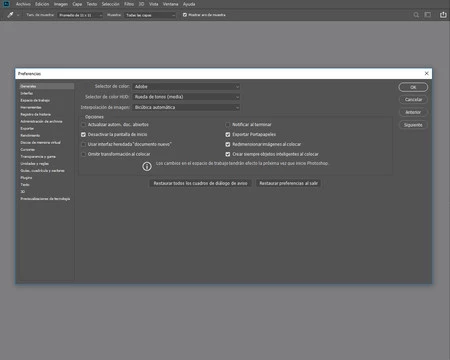Image resolution: width=450 pixels, height=360 pixels.
Task: Select Previsualizaciones de tecnología category
Action: (x=46, y=199)
